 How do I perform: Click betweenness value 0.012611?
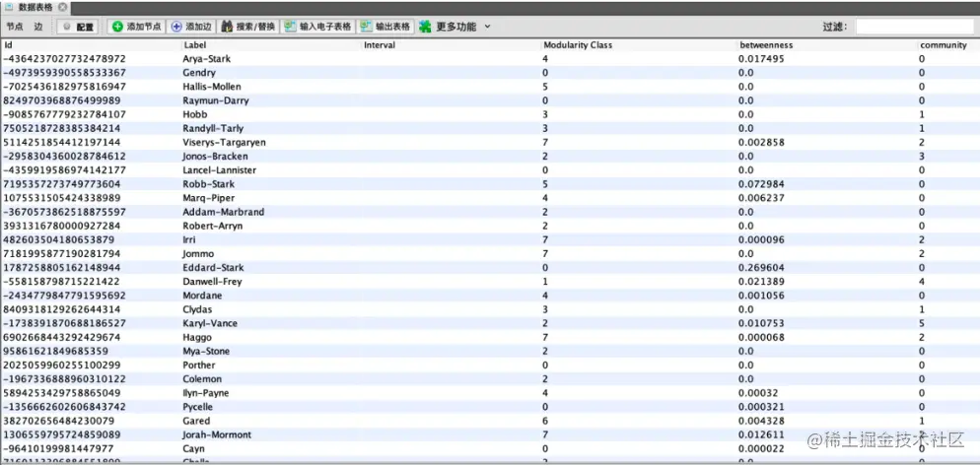click(762, 434)
